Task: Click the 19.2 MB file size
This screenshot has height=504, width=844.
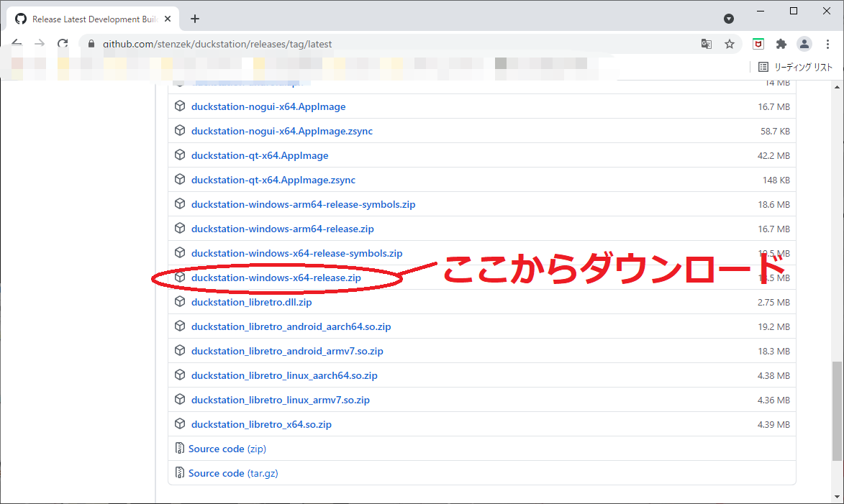Action: 773,327
